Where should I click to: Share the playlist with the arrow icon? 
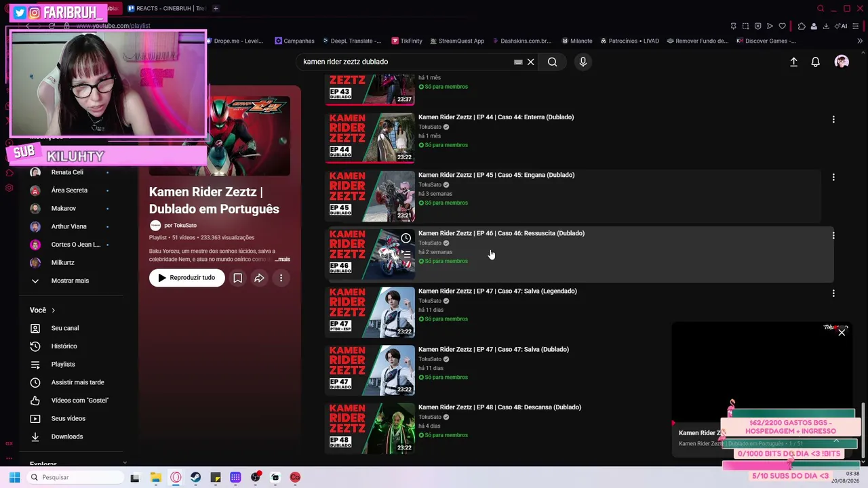[x=259, y=278]
